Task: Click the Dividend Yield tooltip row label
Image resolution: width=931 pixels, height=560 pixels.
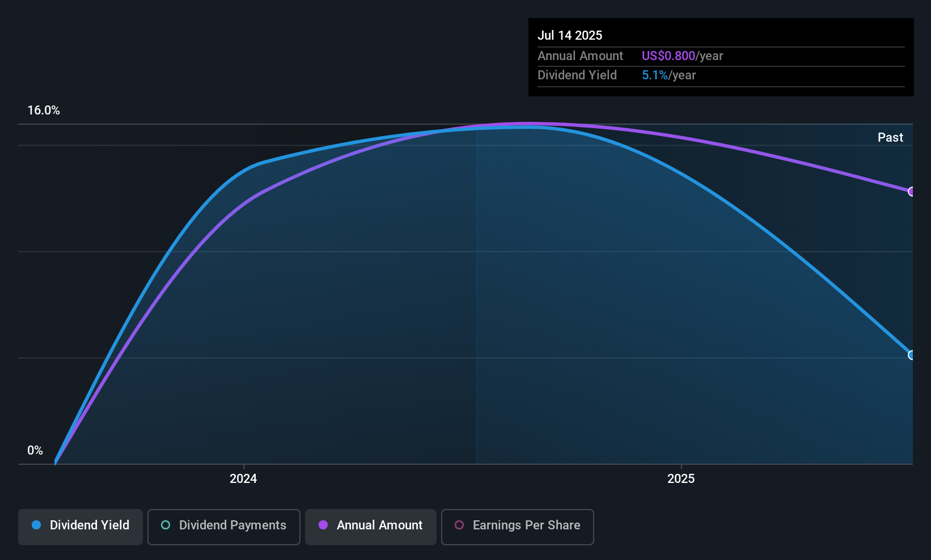Action: [577, 75]
